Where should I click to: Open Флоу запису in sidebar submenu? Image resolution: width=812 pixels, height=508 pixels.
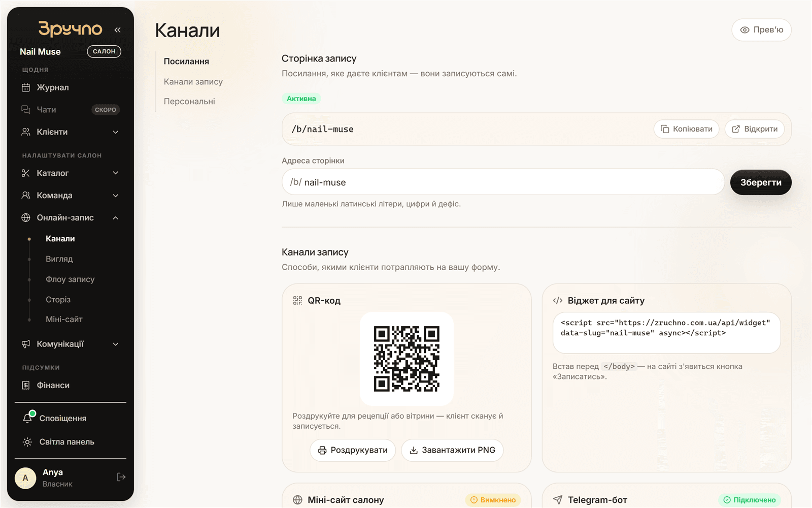(x=70, y=279)
